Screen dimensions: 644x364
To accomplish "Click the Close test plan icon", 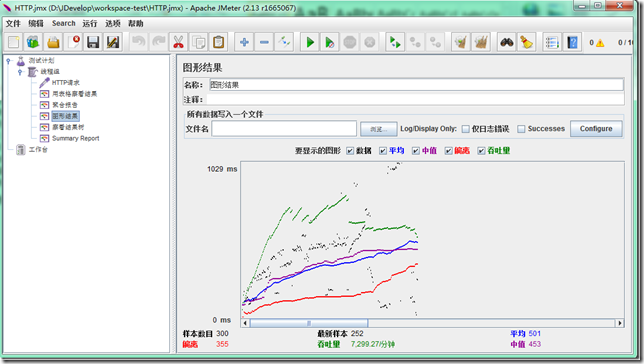I will [x=74, y=42].
